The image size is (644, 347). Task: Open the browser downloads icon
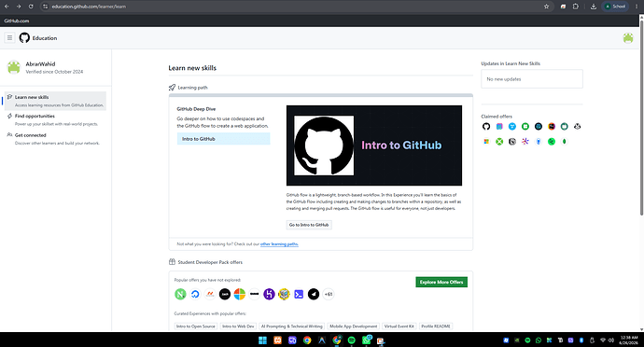click(x=594, y=7)
